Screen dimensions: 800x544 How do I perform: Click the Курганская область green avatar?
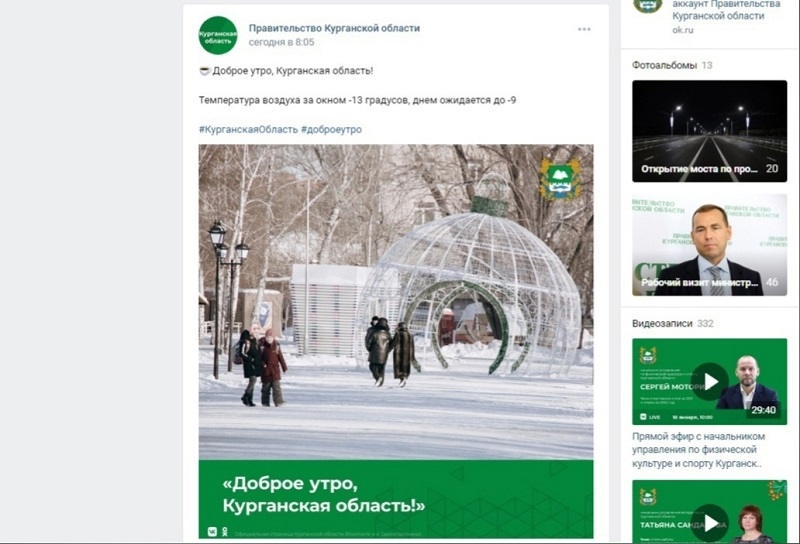click(218, 35)
